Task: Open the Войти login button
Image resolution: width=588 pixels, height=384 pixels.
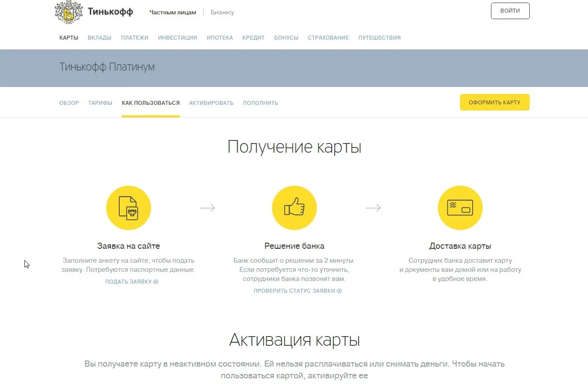Action: [x=510, y=11]
